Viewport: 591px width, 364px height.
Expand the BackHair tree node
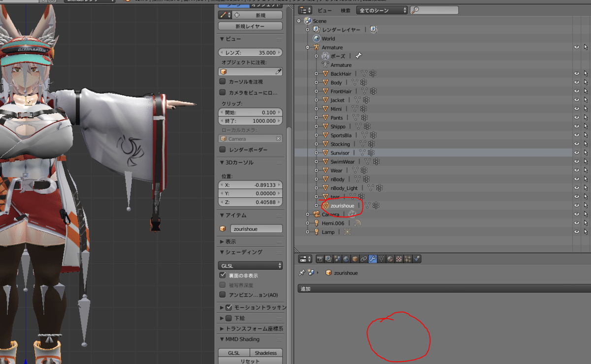click(317, 74)
